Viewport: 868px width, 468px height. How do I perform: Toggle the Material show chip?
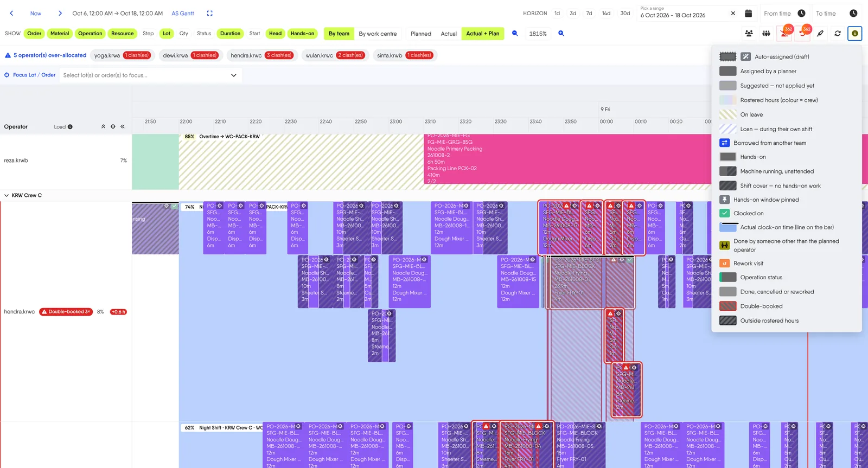click(60, 34)
